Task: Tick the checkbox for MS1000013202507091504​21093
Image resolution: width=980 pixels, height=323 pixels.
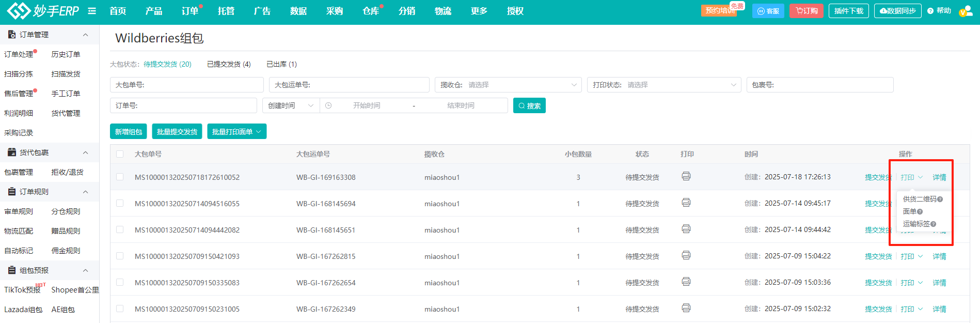Action: tap(120, 256)
